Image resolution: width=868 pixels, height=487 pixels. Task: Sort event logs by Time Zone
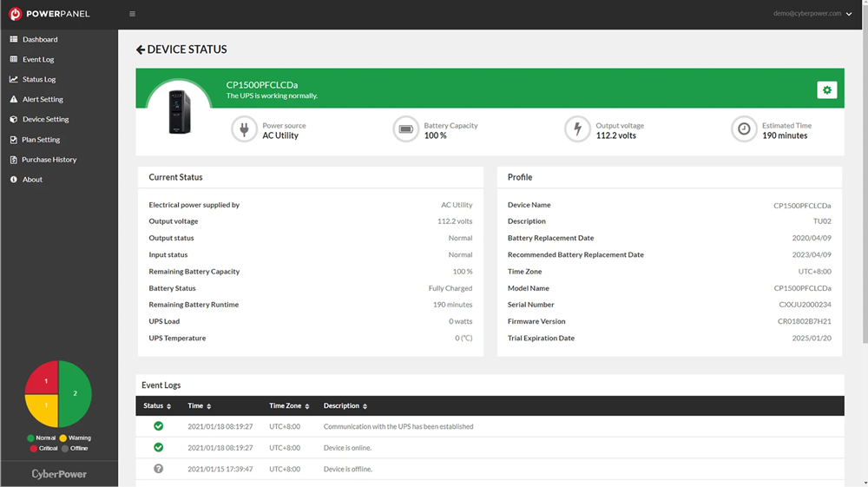tap(289, 405)
